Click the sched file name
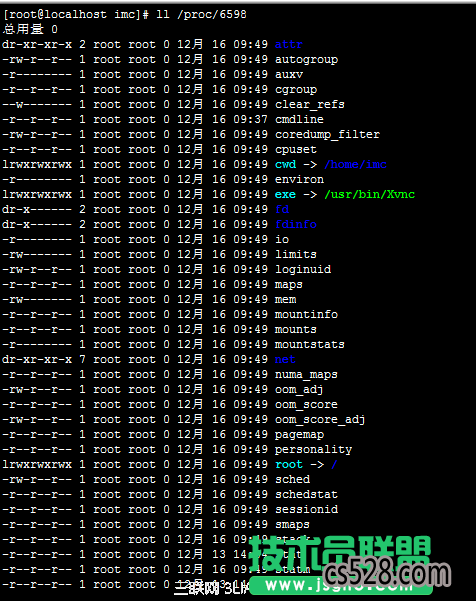This screenshot has height=601, width=476. pyautogui.click(x=292, y=479)
